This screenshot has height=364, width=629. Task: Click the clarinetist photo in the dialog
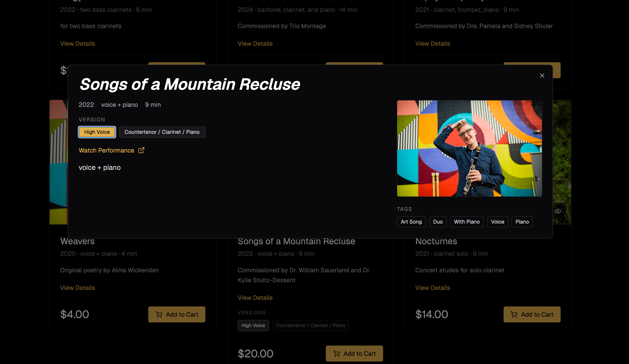[469, 149]
